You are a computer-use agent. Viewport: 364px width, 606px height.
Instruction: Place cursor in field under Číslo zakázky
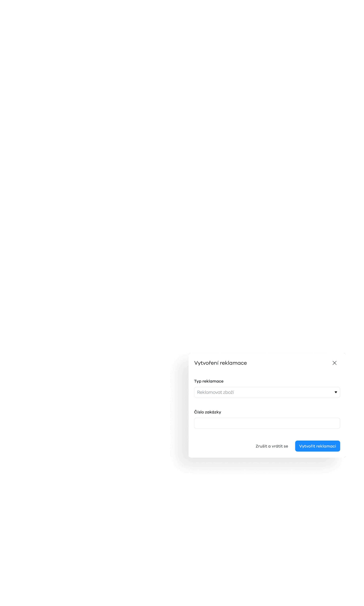pyautogui.click(x=267, y=423)
